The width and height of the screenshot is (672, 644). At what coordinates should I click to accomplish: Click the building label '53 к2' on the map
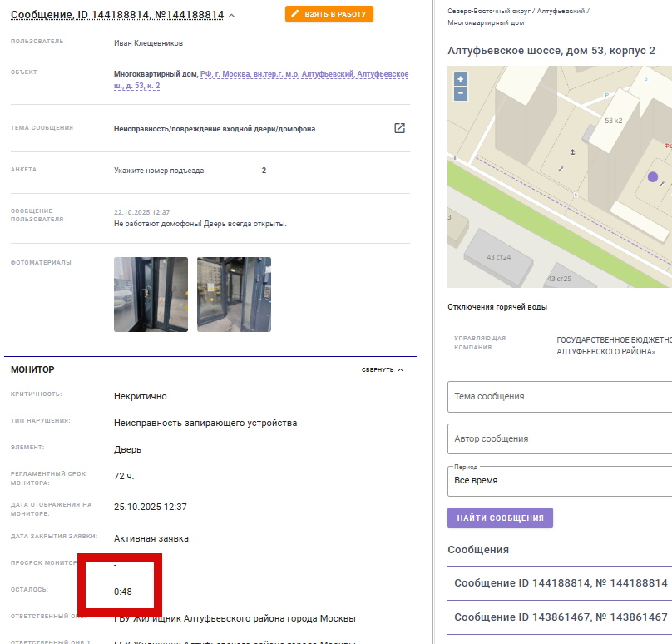[613, 121]
